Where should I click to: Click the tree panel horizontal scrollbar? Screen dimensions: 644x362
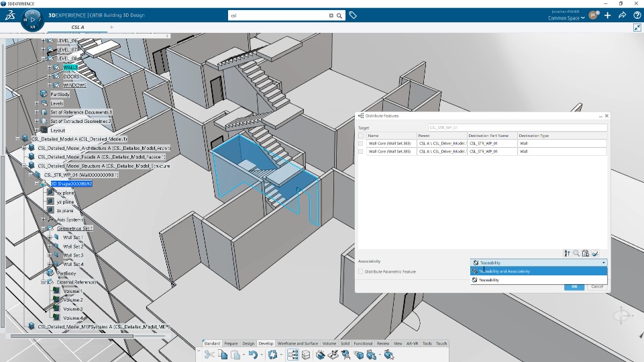(x=72, y=336)
